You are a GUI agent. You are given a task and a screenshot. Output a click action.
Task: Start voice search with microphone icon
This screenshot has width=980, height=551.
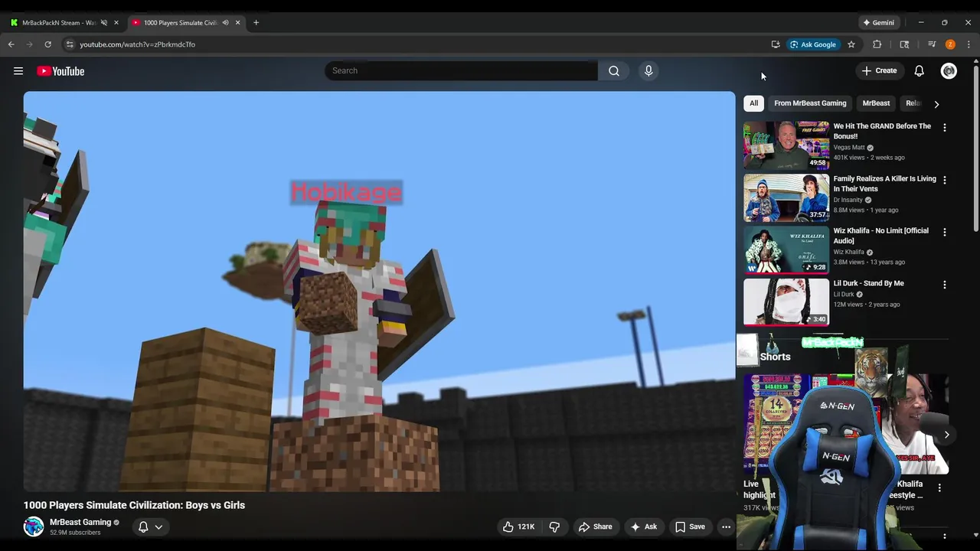(648, 70)
